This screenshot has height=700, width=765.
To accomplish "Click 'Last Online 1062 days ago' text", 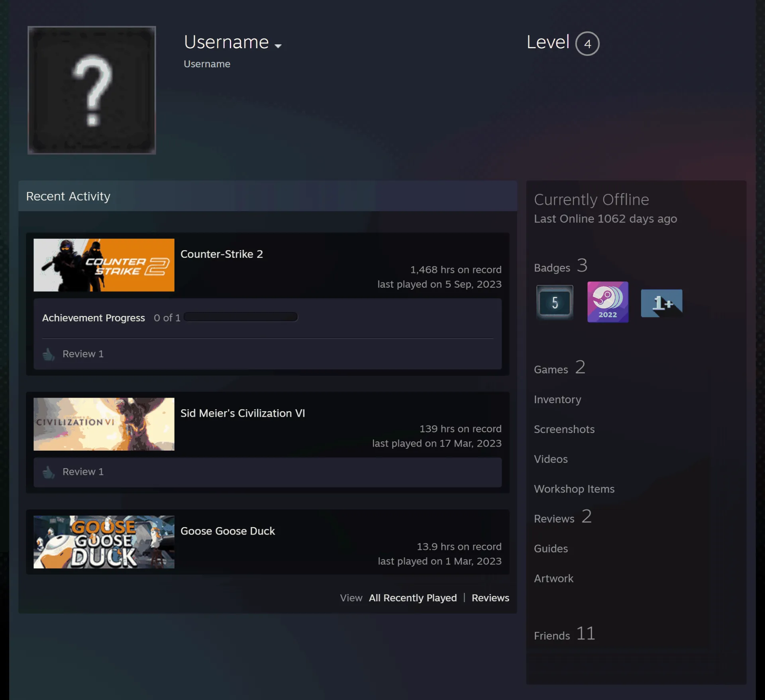I will coord(605,219).
